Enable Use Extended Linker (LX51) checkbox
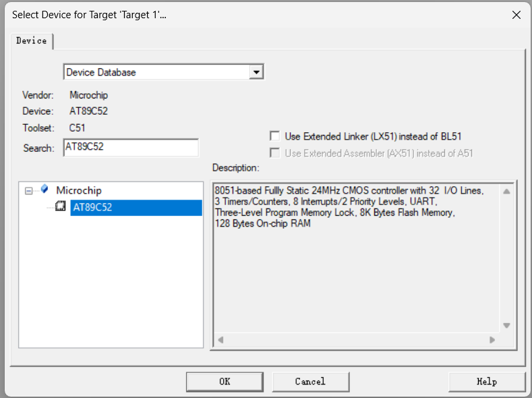This screenshot has width=532, height=398. (274, 136)
